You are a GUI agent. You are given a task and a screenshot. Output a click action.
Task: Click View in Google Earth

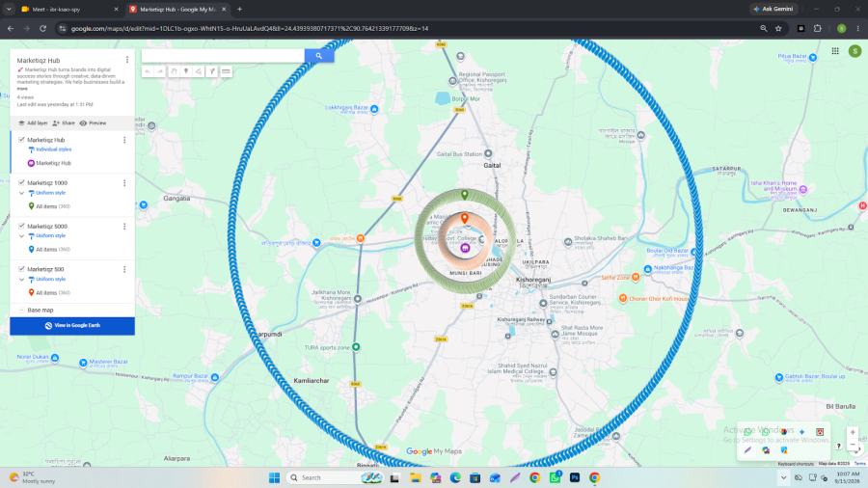72,326
